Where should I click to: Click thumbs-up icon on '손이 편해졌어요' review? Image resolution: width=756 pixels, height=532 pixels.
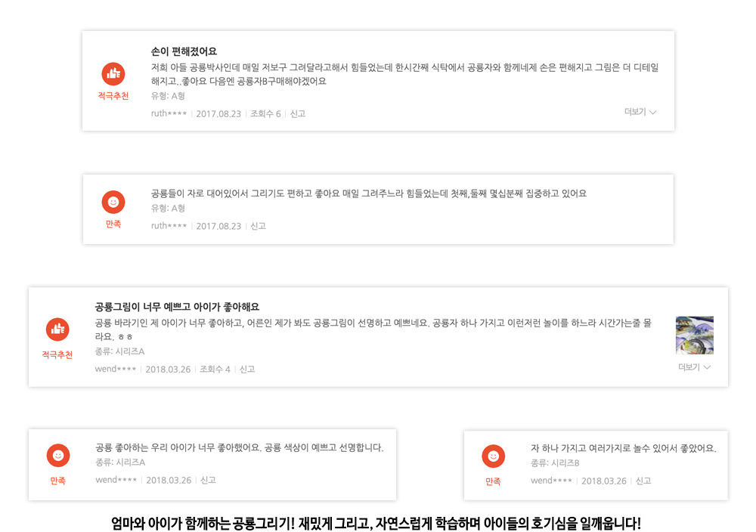(113, 74)
